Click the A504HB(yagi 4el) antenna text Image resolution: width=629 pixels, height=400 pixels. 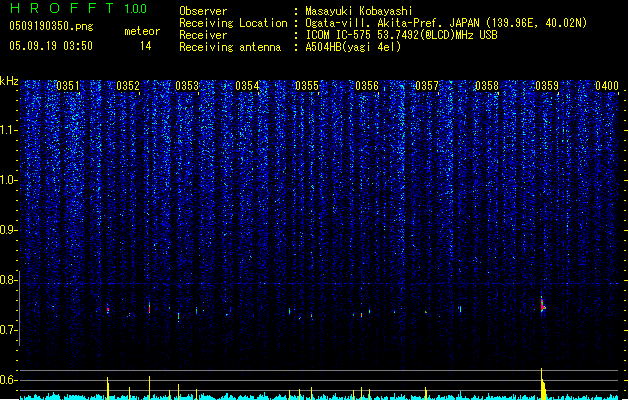pyautogui.click(x=353, y=47)
